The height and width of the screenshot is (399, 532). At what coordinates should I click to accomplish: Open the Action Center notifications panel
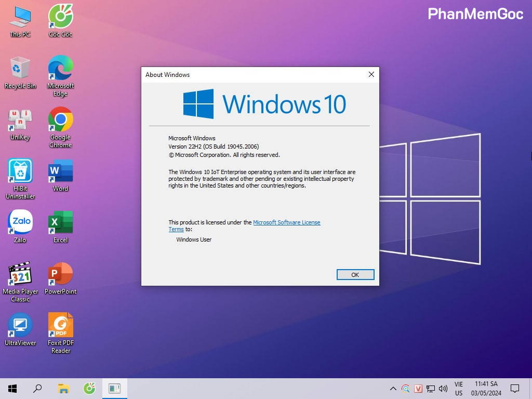point(515,388)
